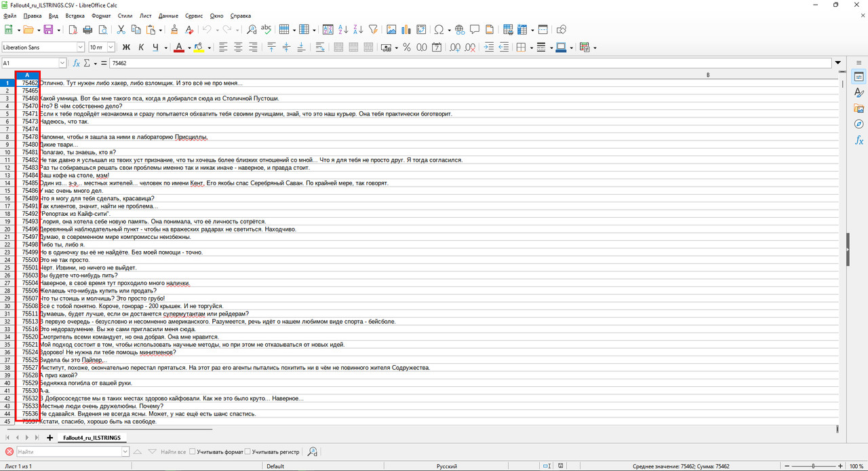The width and height of the screenshot is (868, 471).
Task: Toggle underline (Ч) formatting
Action: point(156,48)
